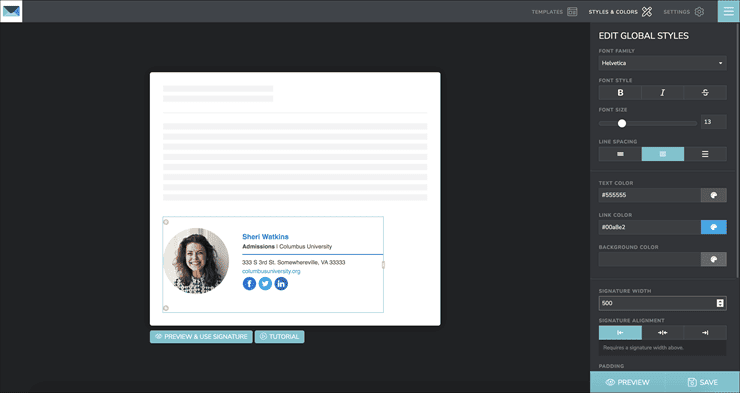This screenshot has height=393, width=740.
Task: Click the Save button
Action: [703, 382]
